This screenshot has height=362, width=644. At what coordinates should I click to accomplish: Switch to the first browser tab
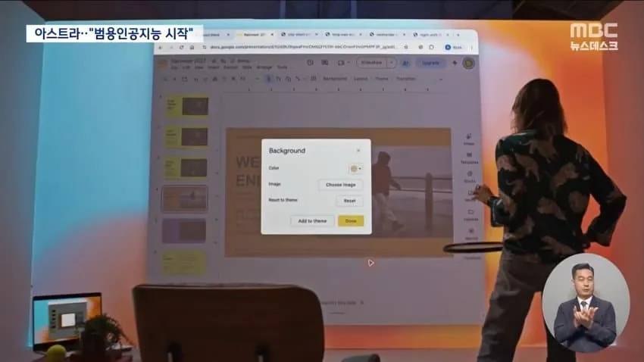click(x=214, y=35)
